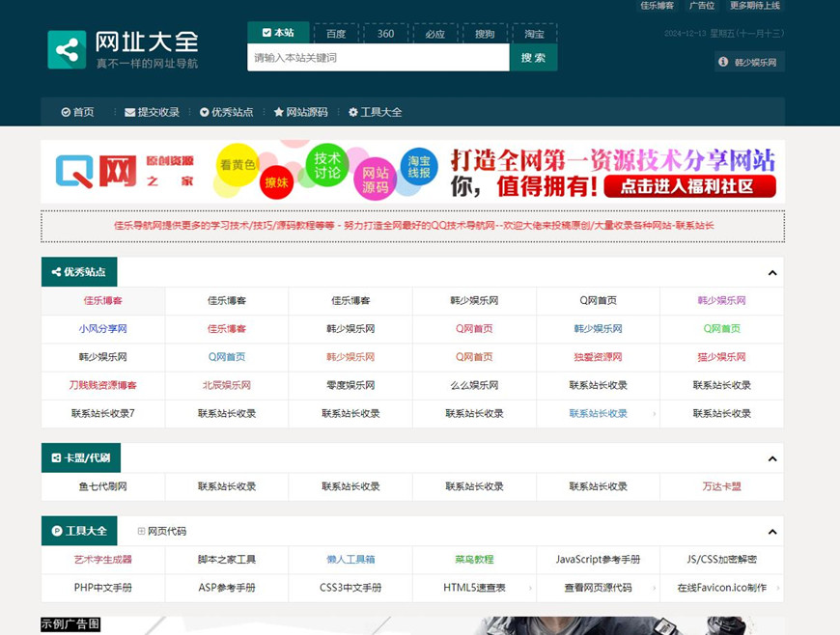Click the share icon in 优秀站点 header
The height and width of the screenshot is (635, 840).
click(56, 272)
